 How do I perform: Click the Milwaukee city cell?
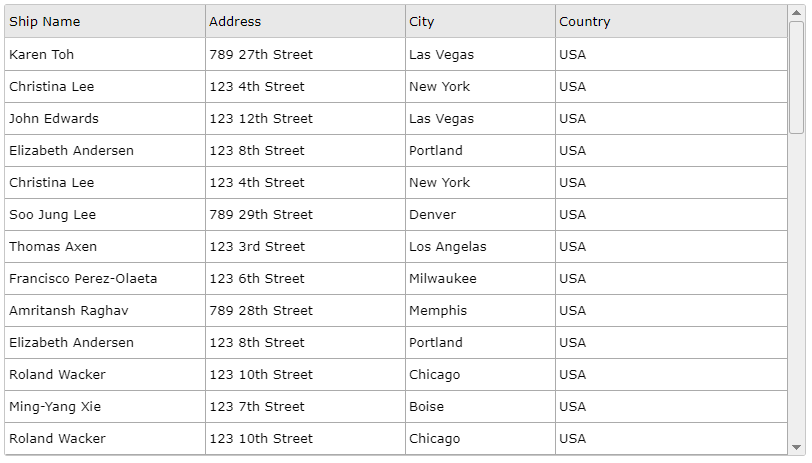click(481, 279)
